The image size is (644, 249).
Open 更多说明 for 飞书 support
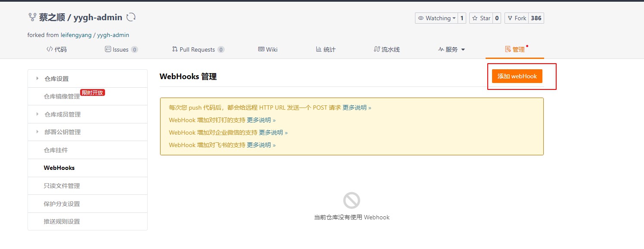pyautogui.click(x=261, y=145)
